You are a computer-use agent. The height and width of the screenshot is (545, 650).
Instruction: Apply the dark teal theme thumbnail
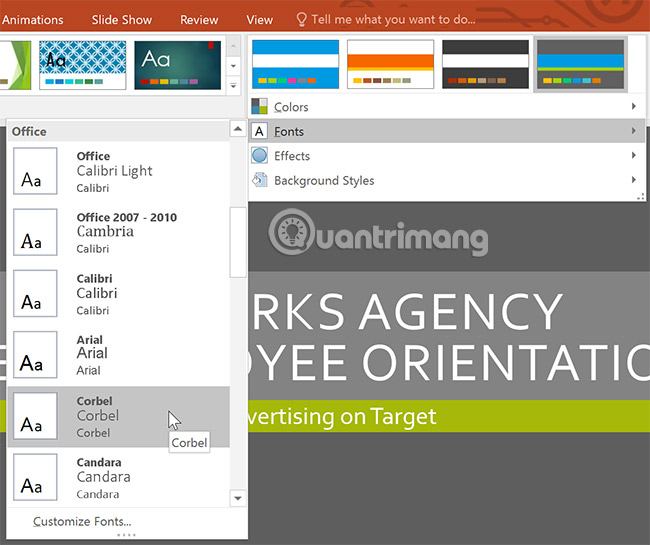coord(177,65)
